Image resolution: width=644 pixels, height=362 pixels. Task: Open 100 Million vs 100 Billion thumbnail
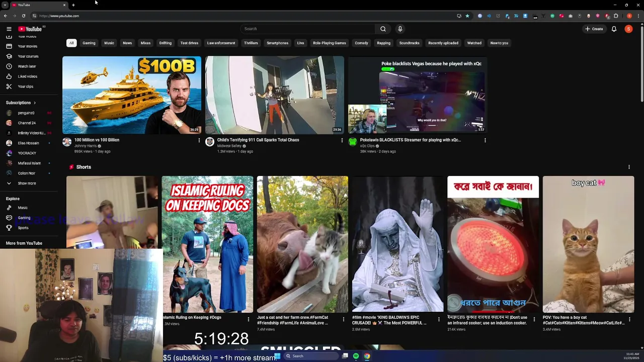(x=132, y=95)
